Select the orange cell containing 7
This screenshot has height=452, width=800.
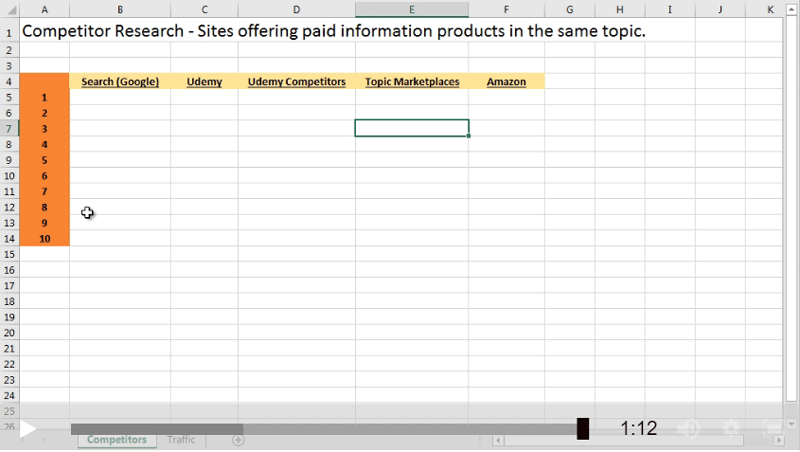[44, 191]
